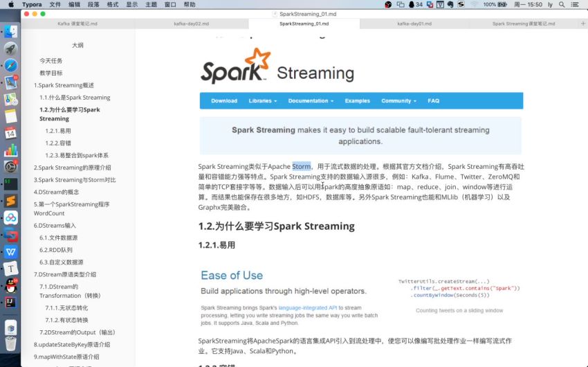Screen dimensions: 588x367
Task: Open Calendar icon showing 14
Action: pyautogui.click(x=10, y=133)
